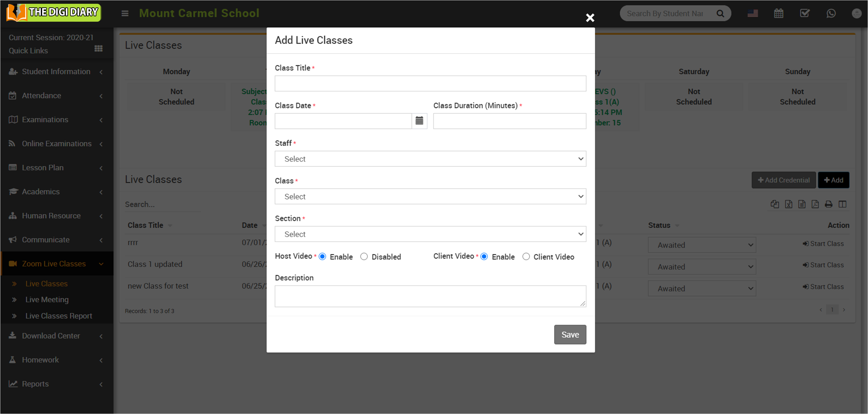Open the Class select dropdown
This screenshot has width=868, height=414.
tap(430, 196)
